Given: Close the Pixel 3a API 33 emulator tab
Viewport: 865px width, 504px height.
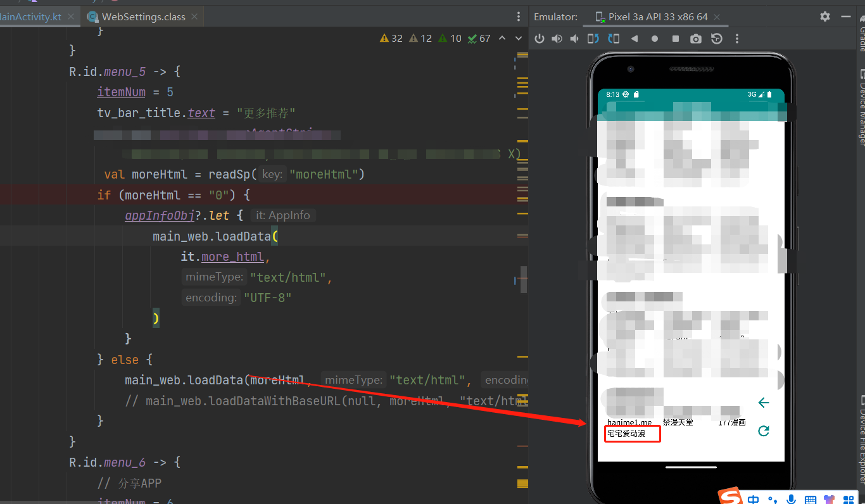Looking at the screenshot, I should tap(716, 17).
